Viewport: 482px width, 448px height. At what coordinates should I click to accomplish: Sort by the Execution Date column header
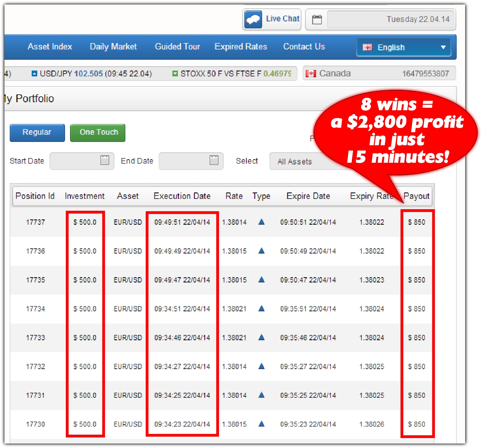[182, 196]
